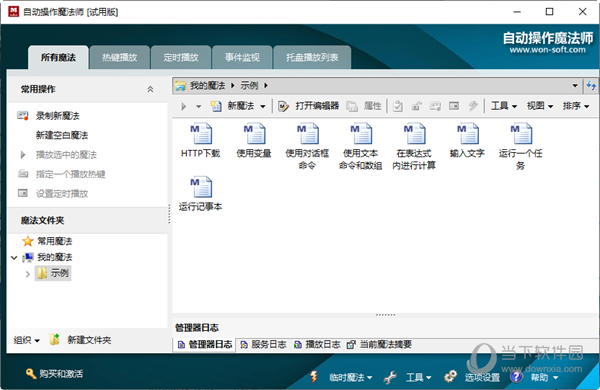600x390 pixels.
Task: Open the 组织 dropdown
Action: 26,340
